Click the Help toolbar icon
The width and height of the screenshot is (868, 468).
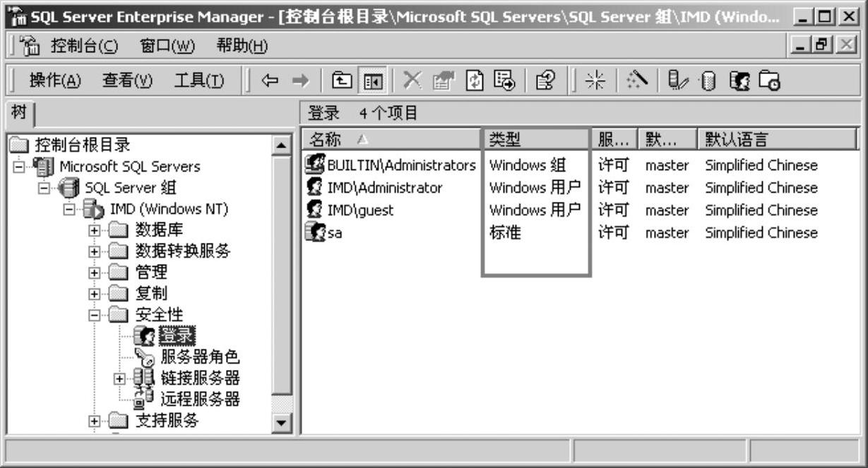(x=545, y=81)
